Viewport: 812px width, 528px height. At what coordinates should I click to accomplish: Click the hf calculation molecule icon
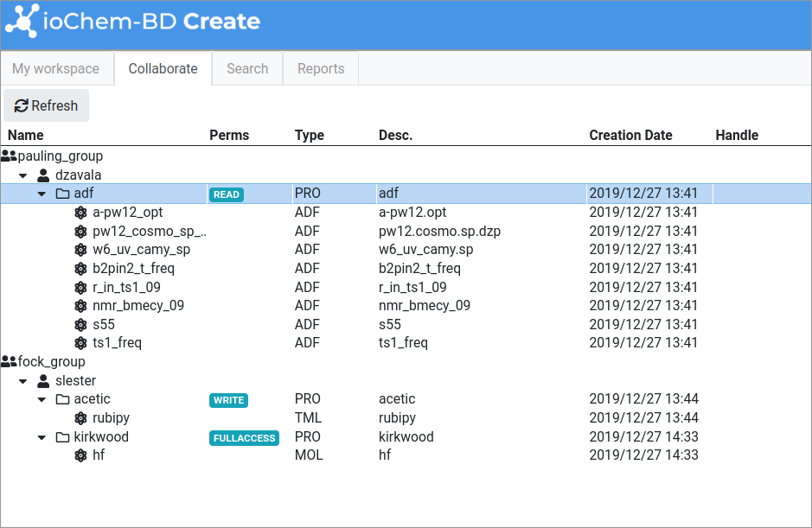point(80,455)
